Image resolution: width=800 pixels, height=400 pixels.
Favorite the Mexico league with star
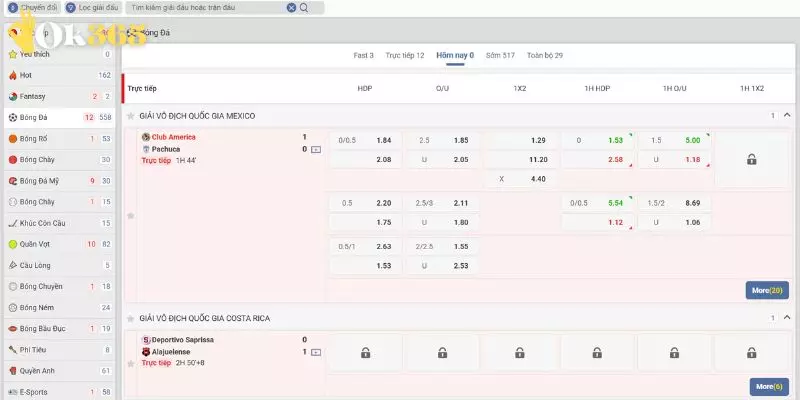[130, 116]
